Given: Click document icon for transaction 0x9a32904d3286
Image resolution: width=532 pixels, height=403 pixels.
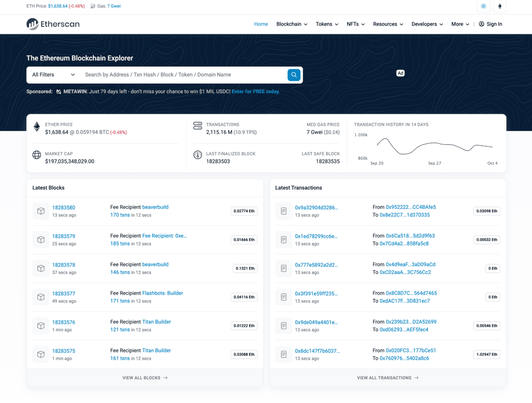Looking at the screenshot, I should [283, 211].
